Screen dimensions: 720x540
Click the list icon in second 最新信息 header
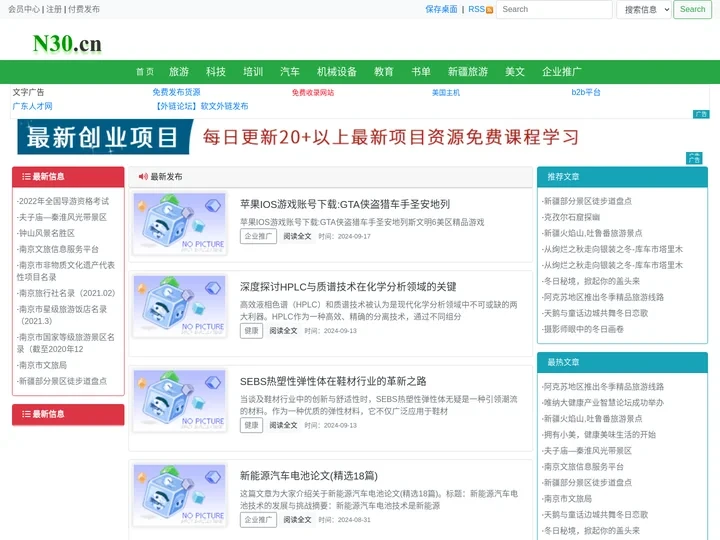click(26, 414)
